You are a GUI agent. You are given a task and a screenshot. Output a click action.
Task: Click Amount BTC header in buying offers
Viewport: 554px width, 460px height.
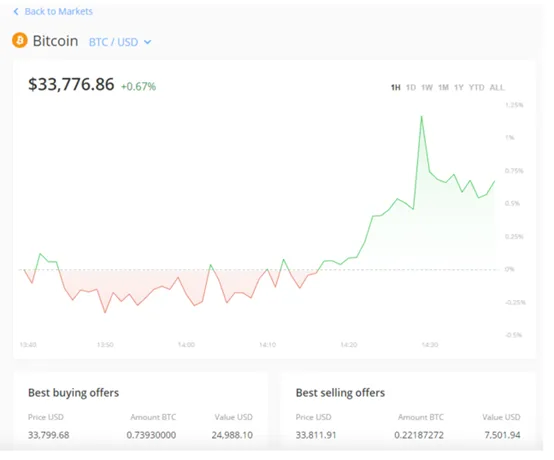click(153, 417)
